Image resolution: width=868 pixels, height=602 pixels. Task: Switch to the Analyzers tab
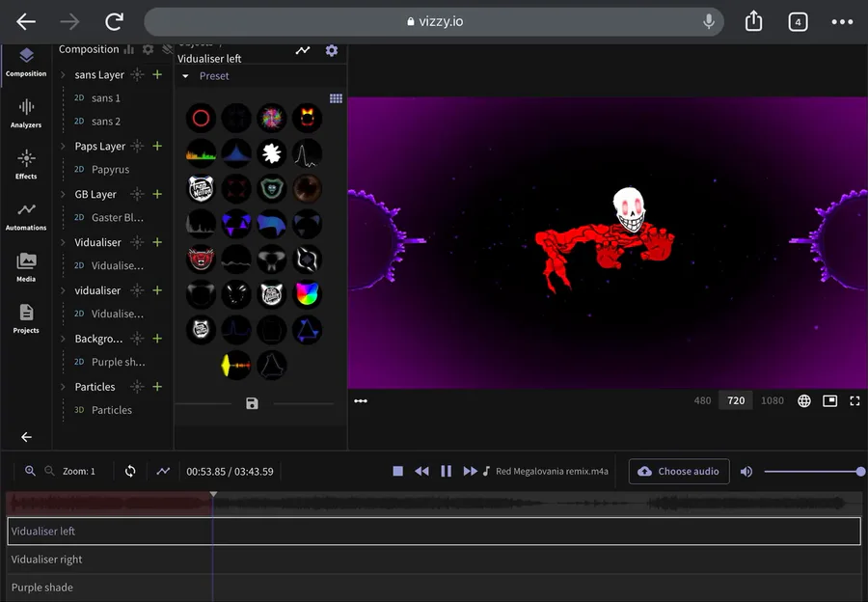[x=26, y=114]
